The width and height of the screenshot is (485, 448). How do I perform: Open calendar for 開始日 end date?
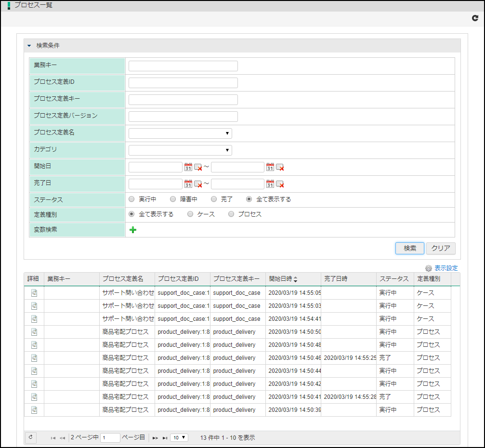[270, 167]
